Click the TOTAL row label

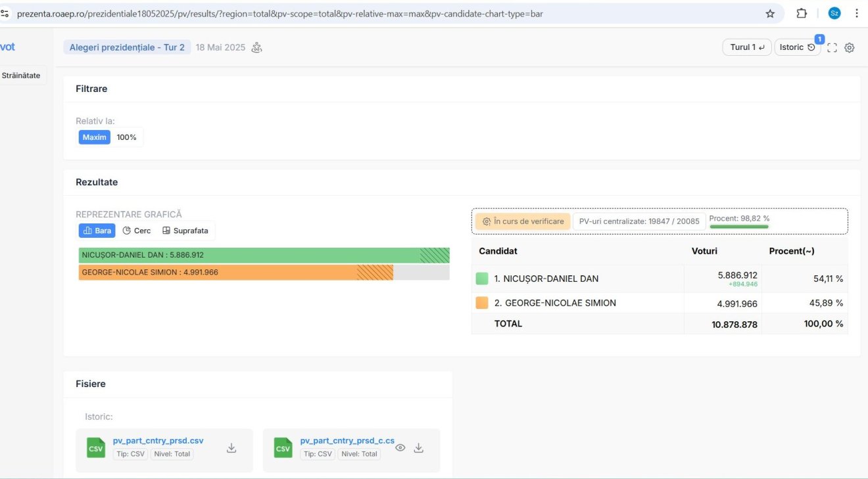click(508, 324)
